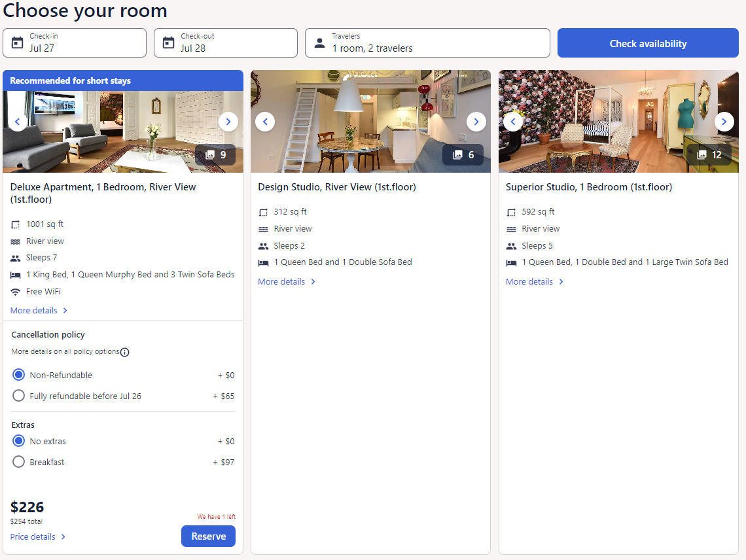Screen dimensions: 746x560
Task: Click Superior Studio room photo
Action: [x=618, y=121]
